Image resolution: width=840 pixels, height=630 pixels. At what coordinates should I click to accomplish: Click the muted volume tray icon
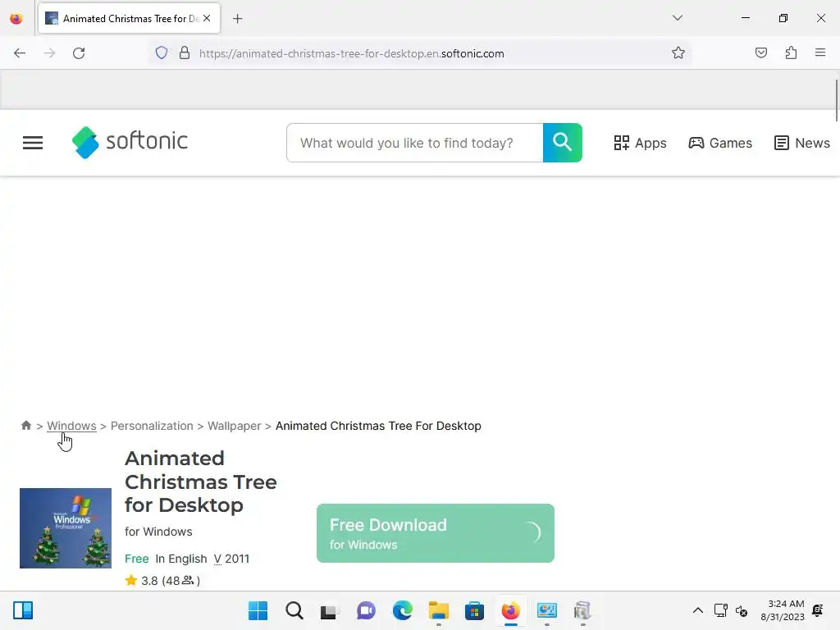pos(742,610)
